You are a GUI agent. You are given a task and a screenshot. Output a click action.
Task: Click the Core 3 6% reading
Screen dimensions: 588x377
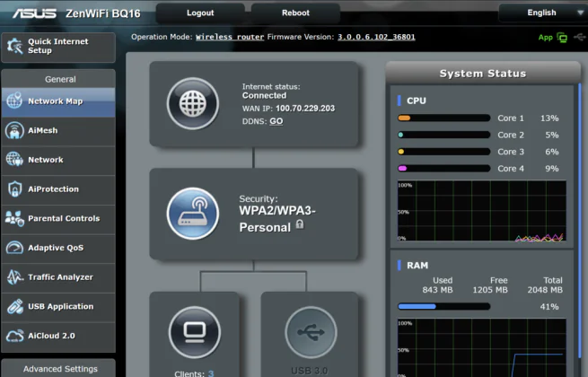click(x=552, y=152)
